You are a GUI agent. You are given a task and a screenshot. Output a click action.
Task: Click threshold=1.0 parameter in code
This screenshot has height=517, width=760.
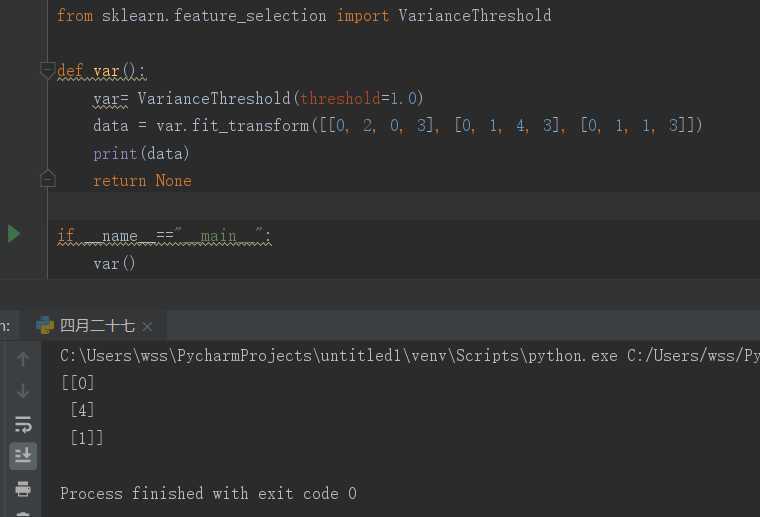click(x=359, y=98)
